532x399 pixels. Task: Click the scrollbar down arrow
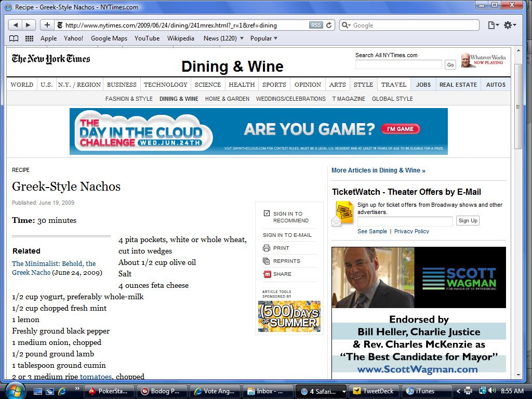tap(518, 375)
